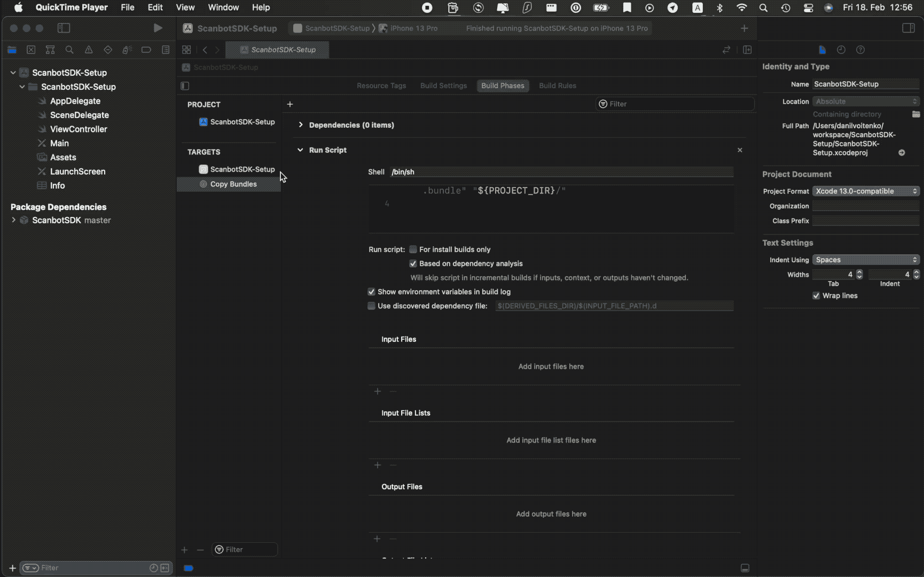
Task: Select the Quick Help inspector
Action: pyautogui.click(x=860, y=50)
